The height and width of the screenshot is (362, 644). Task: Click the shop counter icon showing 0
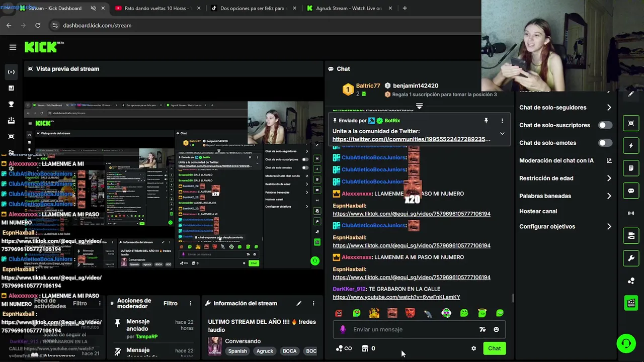pyautogui.click(x=369, y=348)
